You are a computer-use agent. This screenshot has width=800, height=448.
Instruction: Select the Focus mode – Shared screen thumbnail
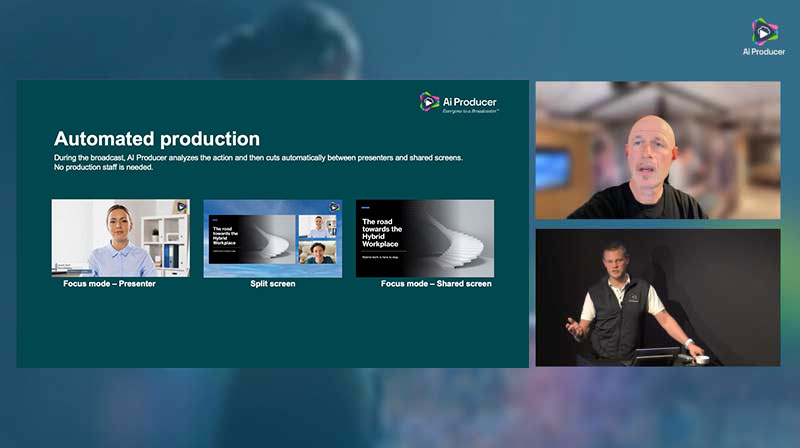coord(424,238)
